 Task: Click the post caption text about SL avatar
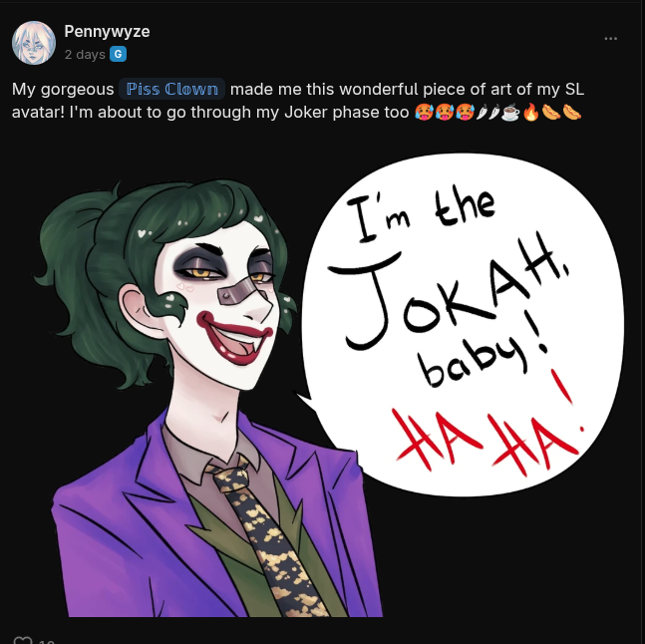tap(298, 101)
